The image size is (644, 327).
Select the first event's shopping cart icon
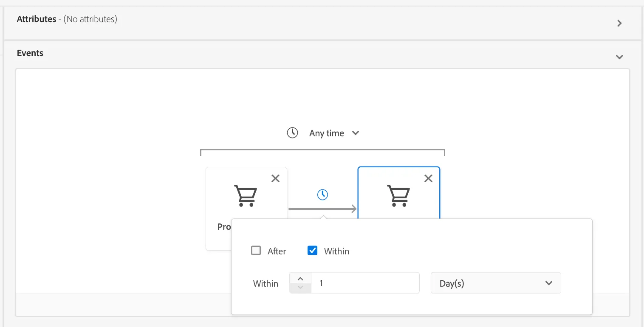click(x=246, y=196)
